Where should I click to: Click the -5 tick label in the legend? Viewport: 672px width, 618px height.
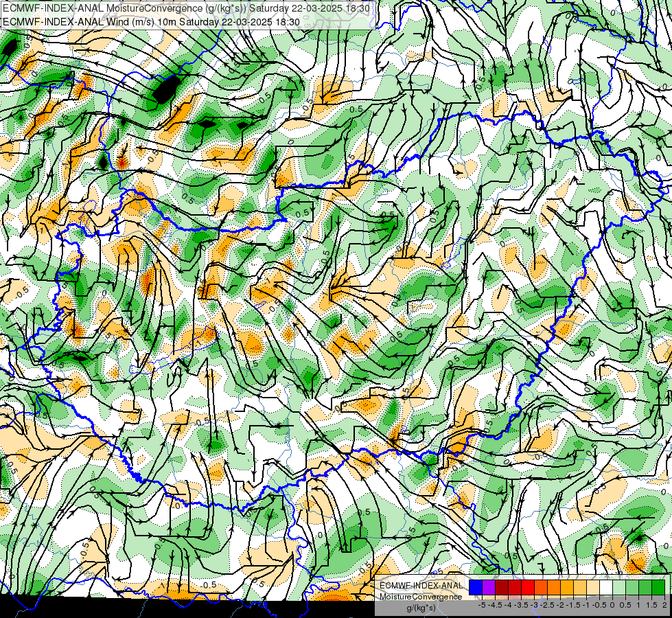[483, 605]
